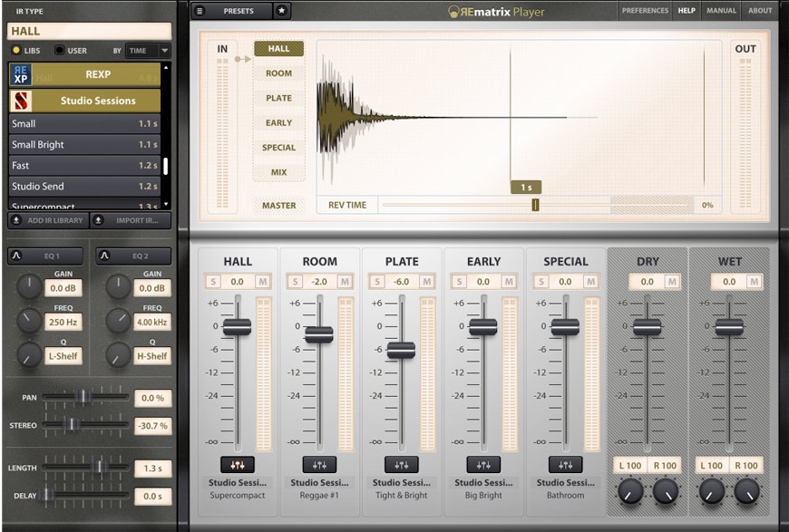Viewport: 789px width, 532px height.
Task: Select the MIX tab in display
Action: [278, 172]
